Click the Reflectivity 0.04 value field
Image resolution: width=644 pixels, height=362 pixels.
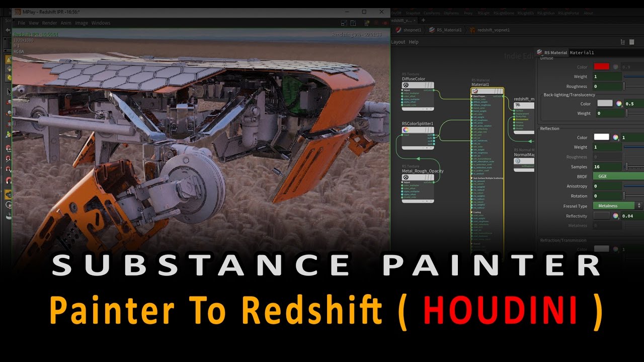[632, 216]
